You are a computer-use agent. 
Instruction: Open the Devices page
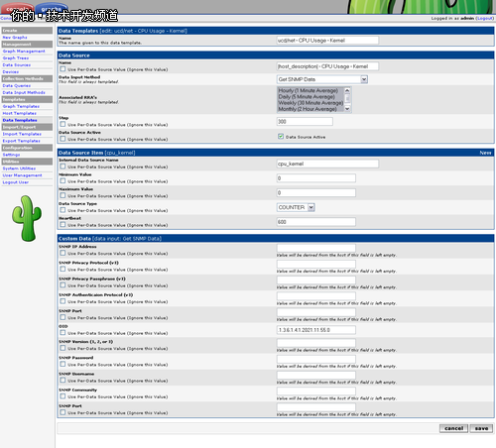coord(11,72)
